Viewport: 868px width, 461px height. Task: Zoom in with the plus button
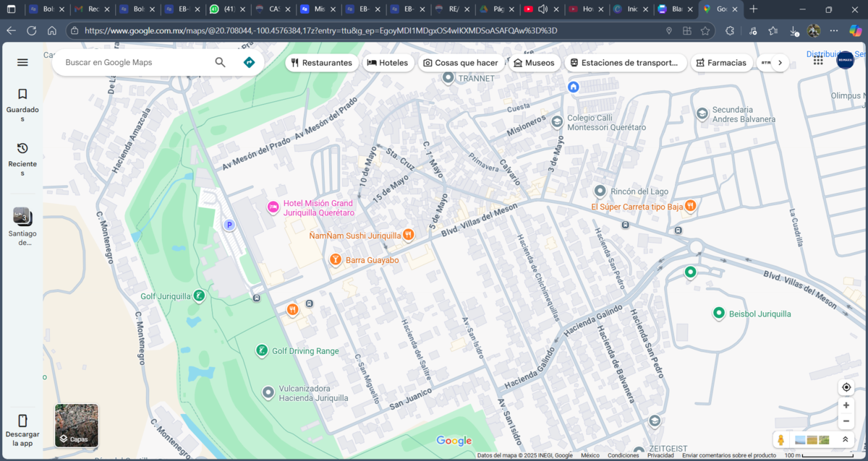846,405
